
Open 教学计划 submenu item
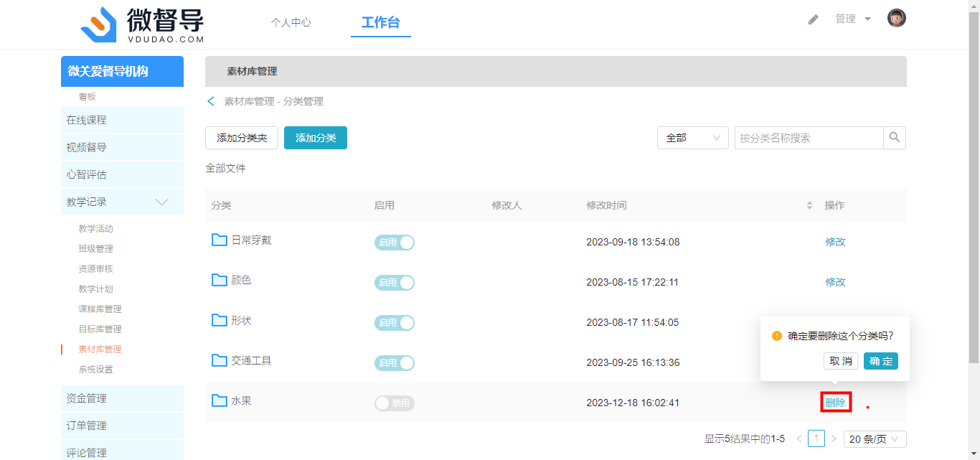click(96, 289)
